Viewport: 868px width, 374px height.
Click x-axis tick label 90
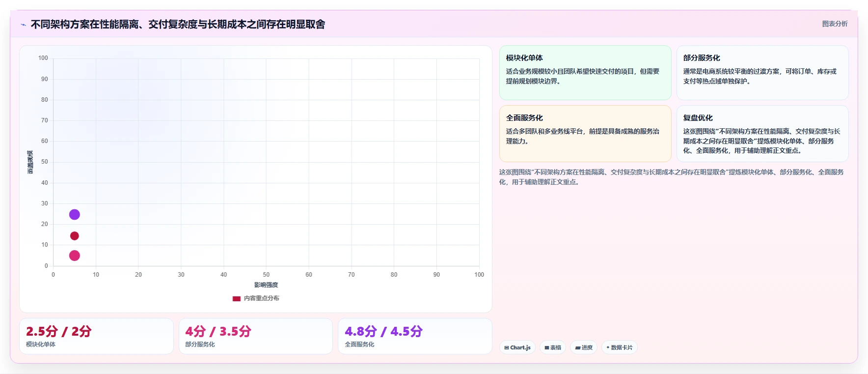tap(436, 275)
